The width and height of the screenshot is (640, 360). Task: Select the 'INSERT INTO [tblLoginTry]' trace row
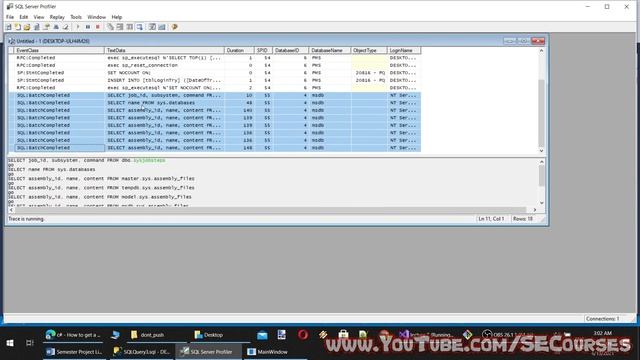(x=215, y=80)
